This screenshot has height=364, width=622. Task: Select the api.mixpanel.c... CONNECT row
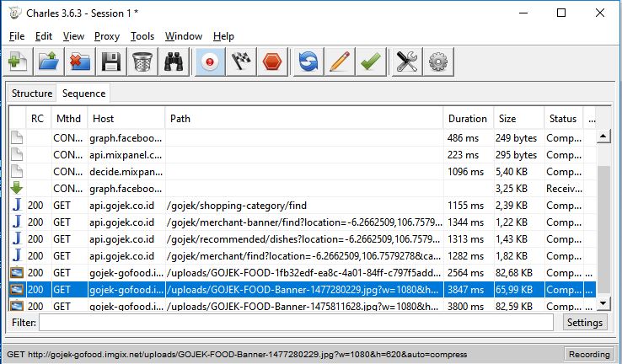[x=302, y=155]
